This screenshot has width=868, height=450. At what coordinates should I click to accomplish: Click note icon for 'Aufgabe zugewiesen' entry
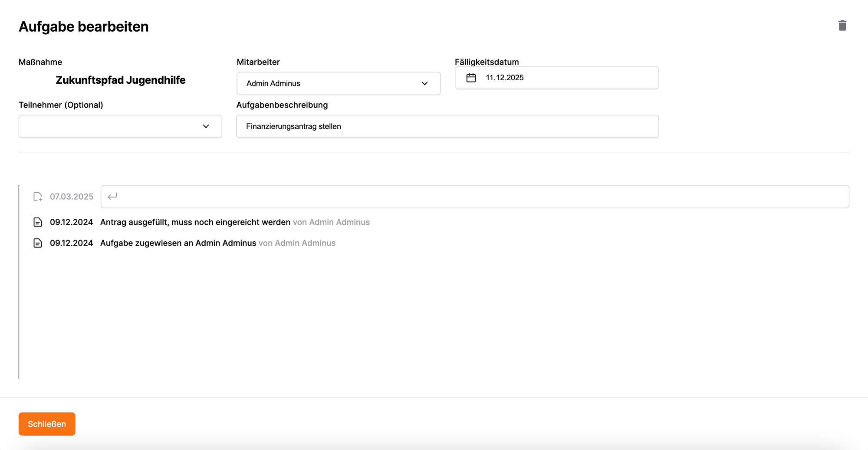38,243
